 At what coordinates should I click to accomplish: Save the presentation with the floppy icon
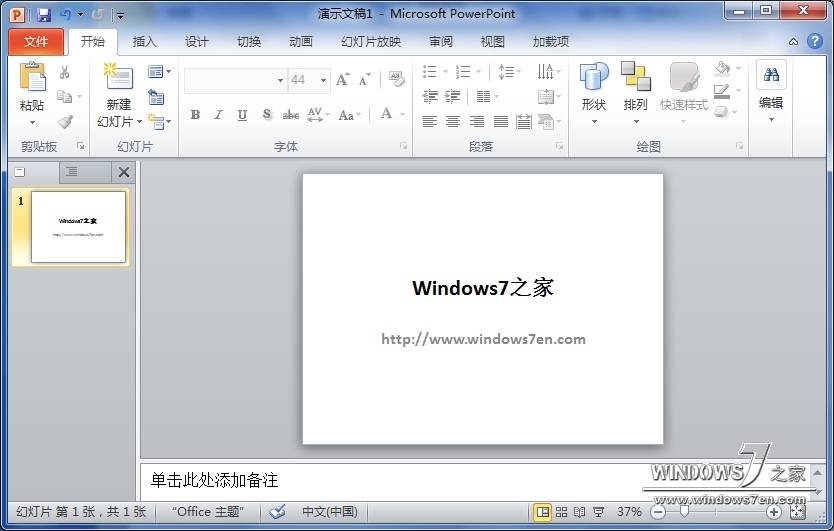(x=44, y=14)
